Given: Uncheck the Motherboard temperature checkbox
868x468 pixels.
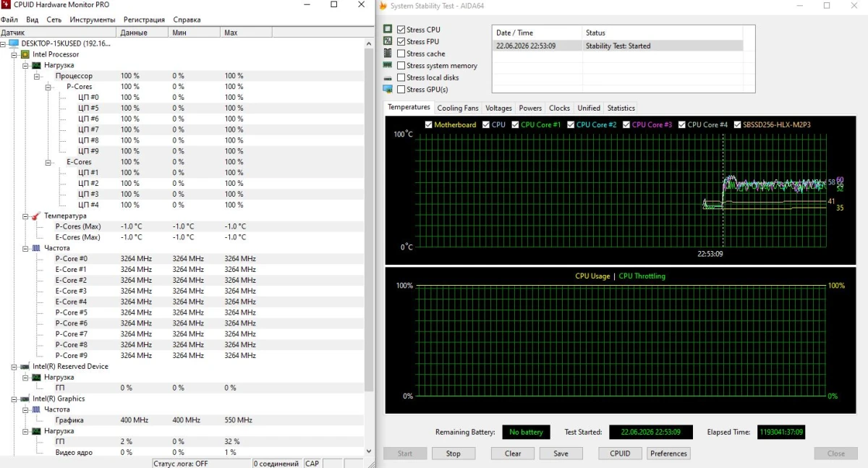Looking at the screenshot, I should pyautogui.click(x=429, y=124).
